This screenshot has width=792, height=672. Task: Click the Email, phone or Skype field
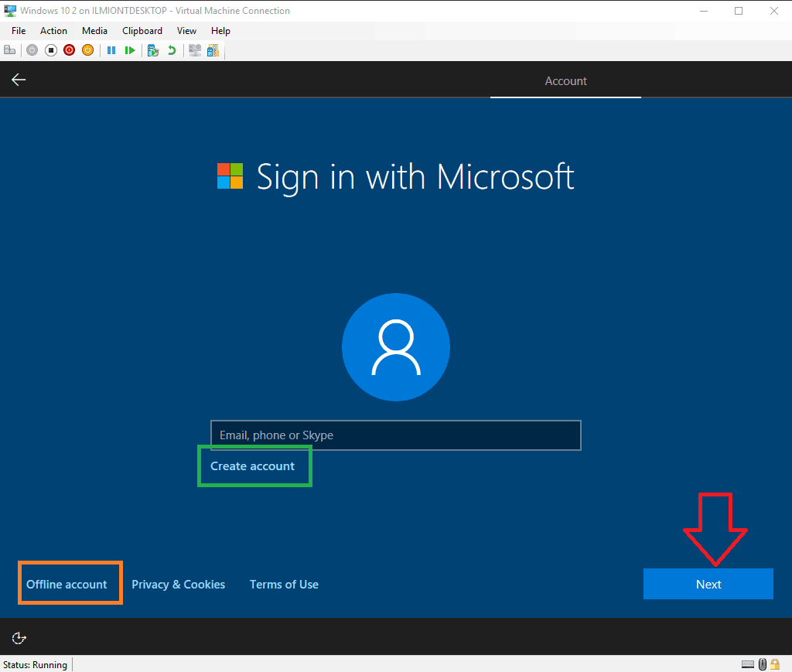(396, 435)
